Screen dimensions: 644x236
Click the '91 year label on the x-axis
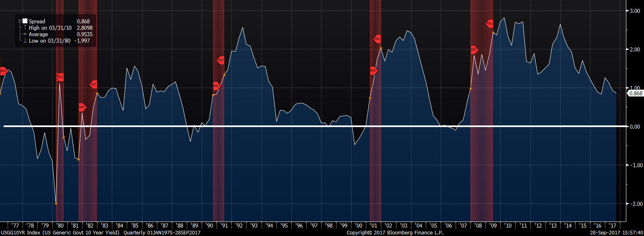[x=224, y=226]
